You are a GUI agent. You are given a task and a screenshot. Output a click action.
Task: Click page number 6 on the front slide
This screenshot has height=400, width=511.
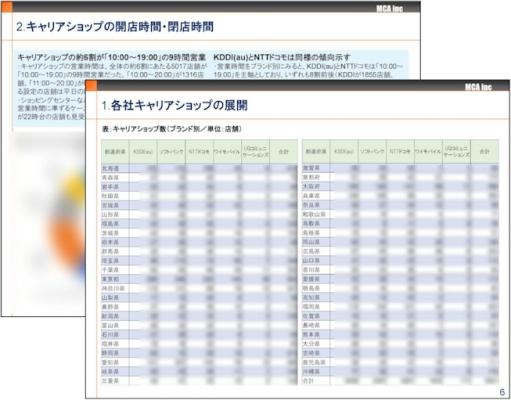pos(502,392)
